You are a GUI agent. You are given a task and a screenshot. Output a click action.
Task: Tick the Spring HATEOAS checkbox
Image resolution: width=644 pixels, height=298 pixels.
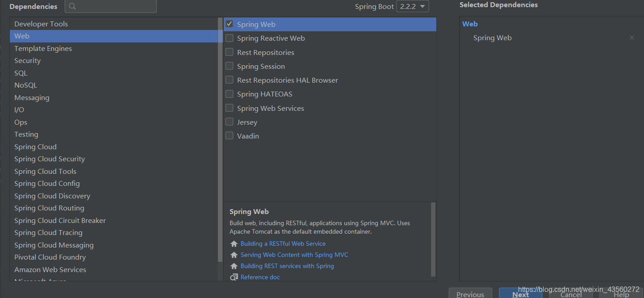pyautogui.click(x=230, y=94)
